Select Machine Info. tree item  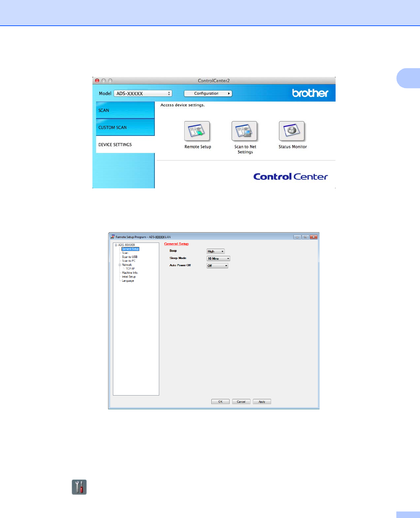(x=130, y=273)
